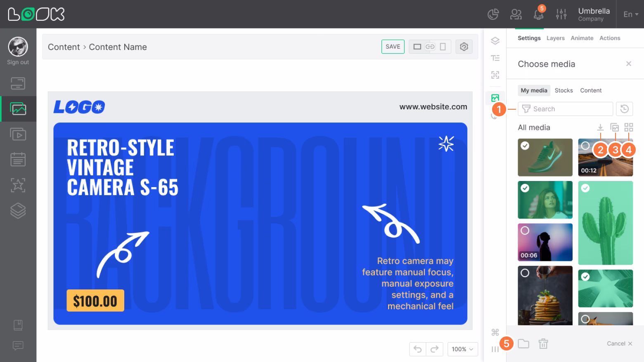Screen dimensions: 644x362
Task: Deselect the green buildings image checkbox
Action: pyautogui.click(x=585, y=277)
